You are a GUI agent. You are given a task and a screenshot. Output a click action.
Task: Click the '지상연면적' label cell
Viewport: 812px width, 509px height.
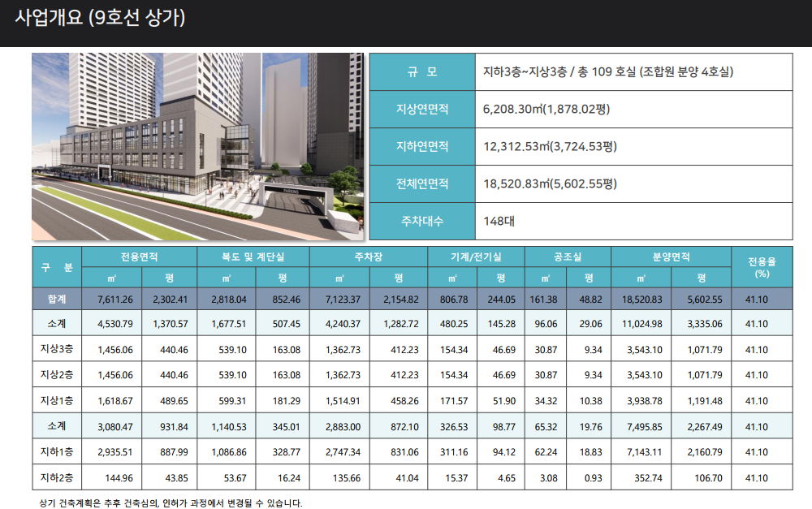[x=422, y=110]
